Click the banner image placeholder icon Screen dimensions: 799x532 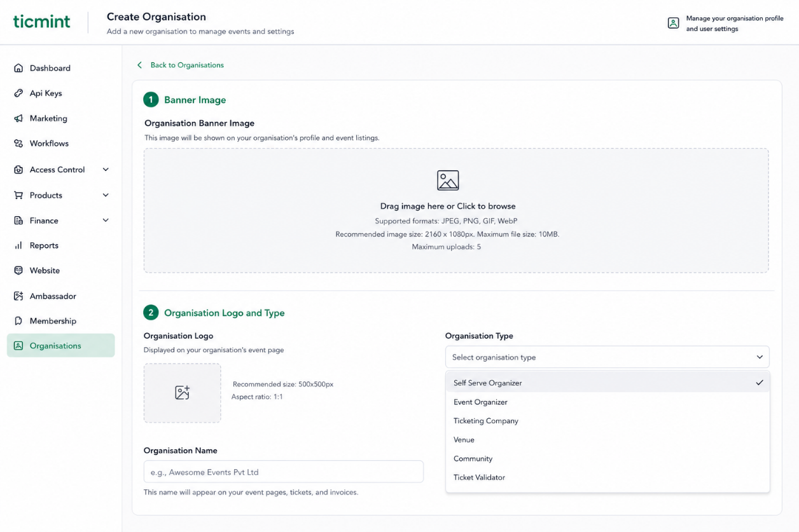[448, 181]
